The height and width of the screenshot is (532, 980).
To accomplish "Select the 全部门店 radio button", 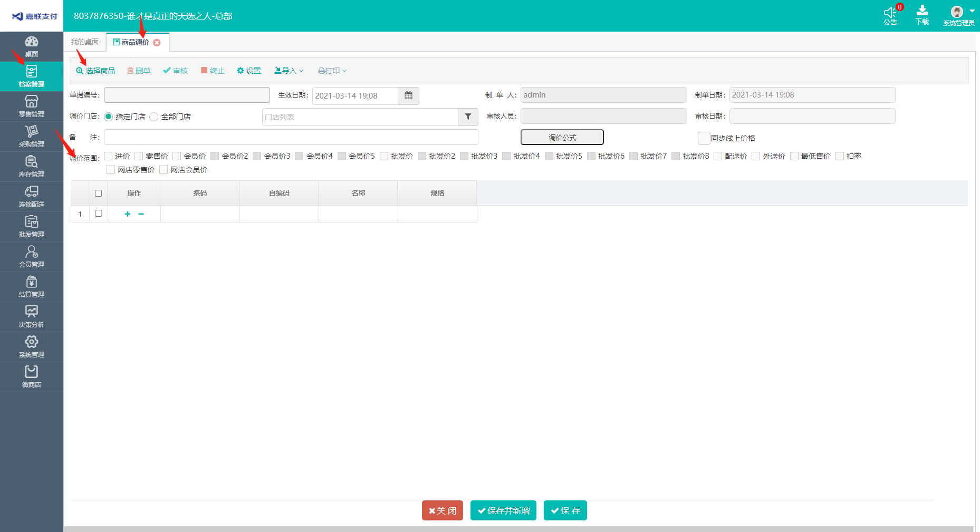I will coord(153,117).
